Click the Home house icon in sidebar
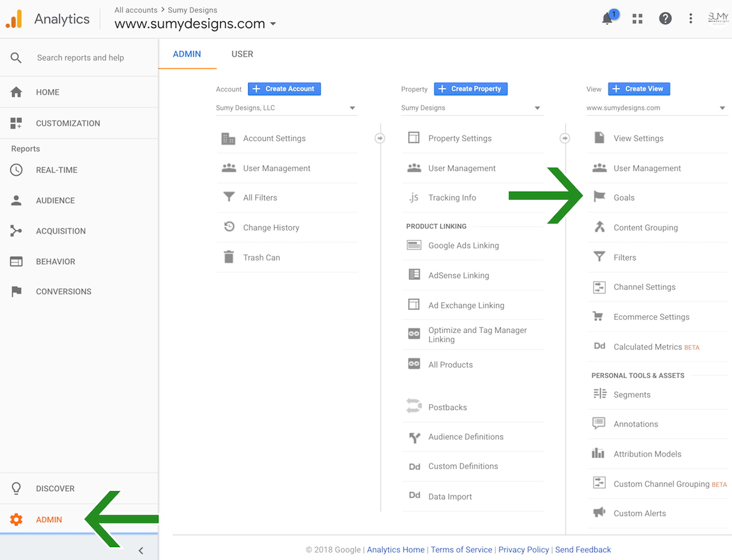This screenshot has height=560, width=732. pos(16,92)
